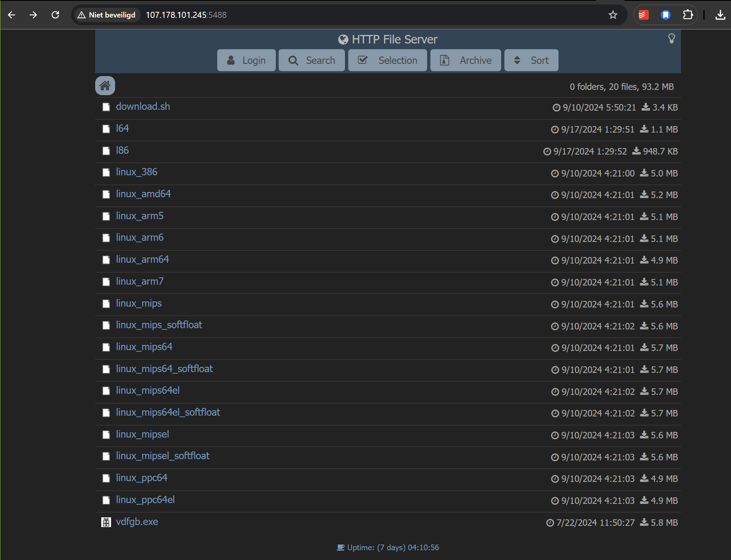Click the home breadcrumb icon
Image resolution: width=731 pixels, height=560 pixels.
click(x=105, y=85)
